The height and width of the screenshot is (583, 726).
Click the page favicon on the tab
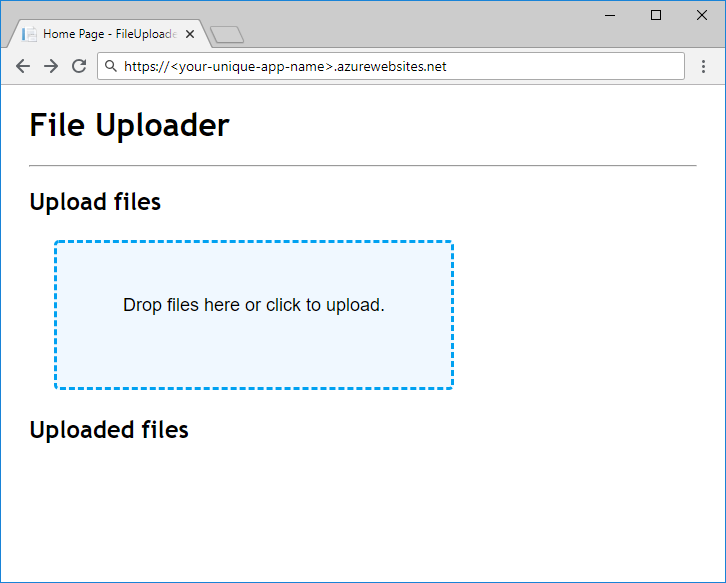click(29, 34)
